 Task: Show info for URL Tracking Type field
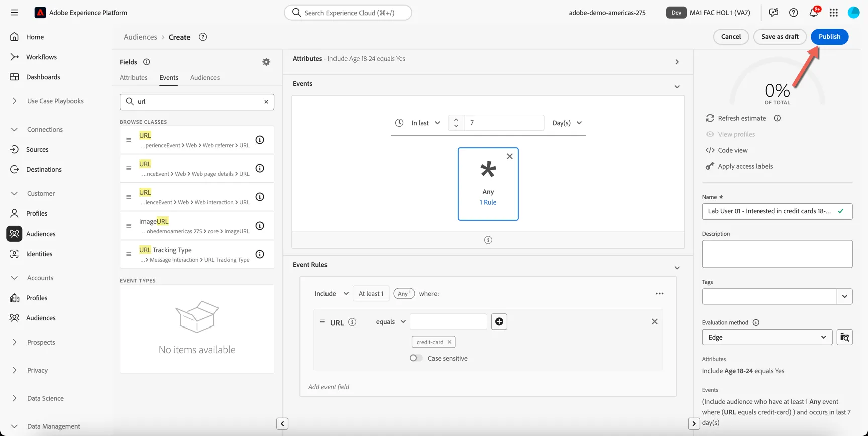pyautogui.click(x=260, y=254)
